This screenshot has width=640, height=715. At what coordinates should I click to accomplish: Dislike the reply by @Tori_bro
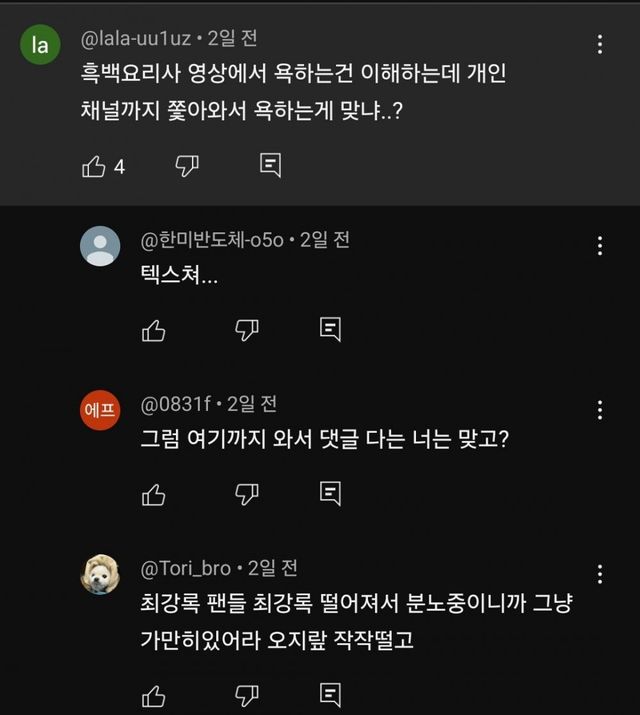246,695
